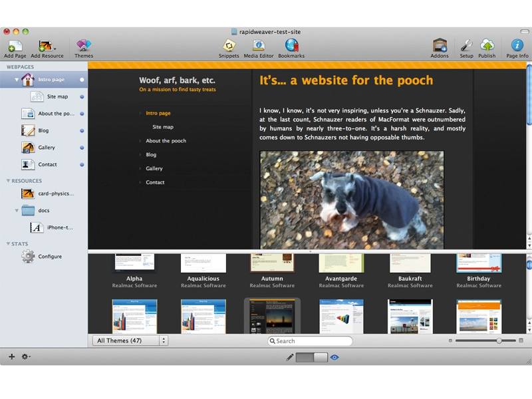The height and width of the screenshot is (399, 532).
Task: Click the About the pooch preview link
Action: (x=166, y=141)
